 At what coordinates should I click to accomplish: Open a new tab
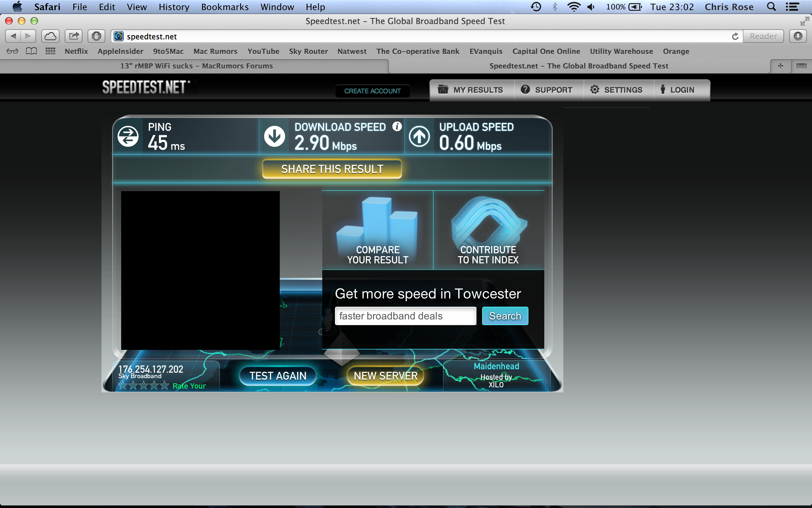point(781,66)
